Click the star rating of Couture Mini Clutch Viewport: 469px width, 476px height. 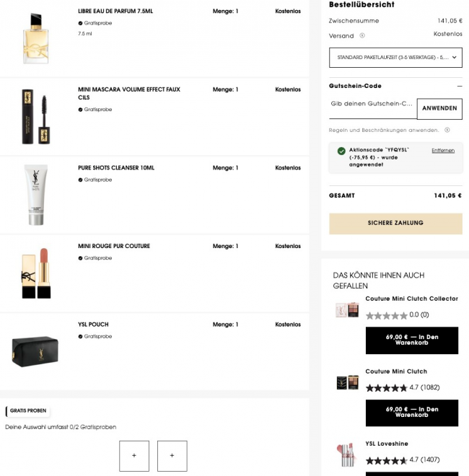[386, 387]
